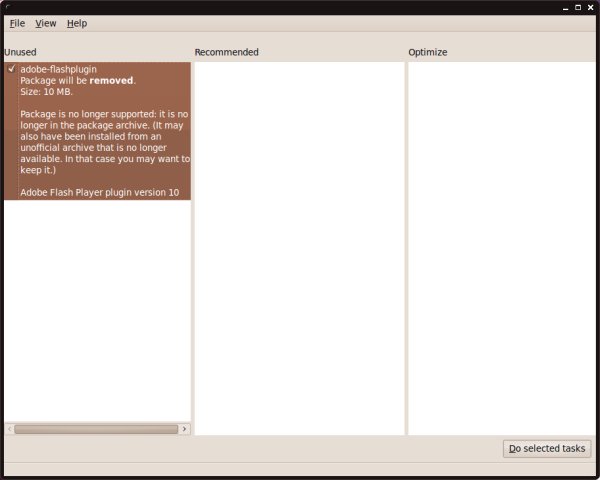Click the Recommended column header
Image resolution: width=600 pixels, height=480 pixels.
(x=227, y=52)
